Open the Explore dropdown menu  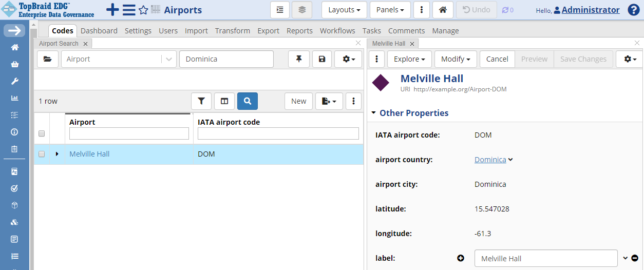[409, 59]
